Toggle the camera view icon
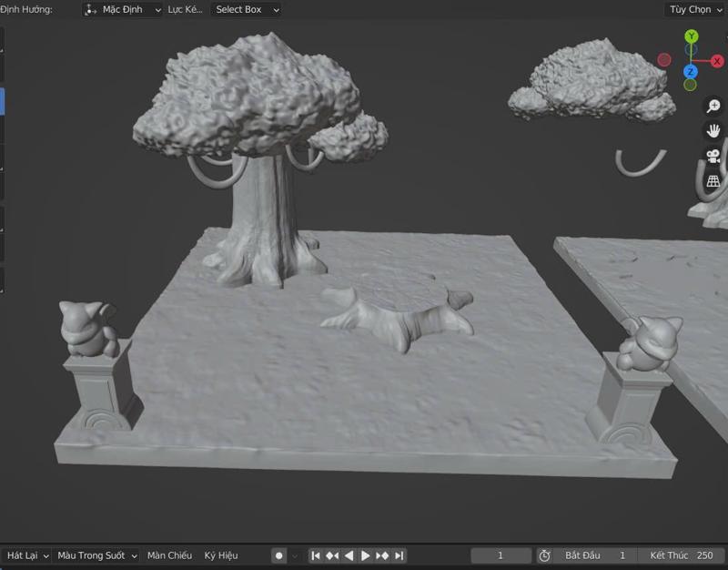The image size is (728, 570). click(713, 156)
